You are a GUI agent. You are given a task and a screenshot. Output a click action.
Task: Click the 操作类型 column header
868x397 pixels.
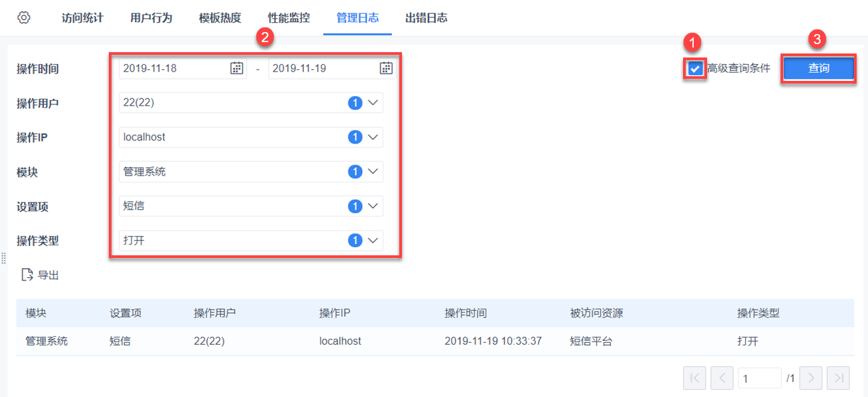[x=758, y=313]
